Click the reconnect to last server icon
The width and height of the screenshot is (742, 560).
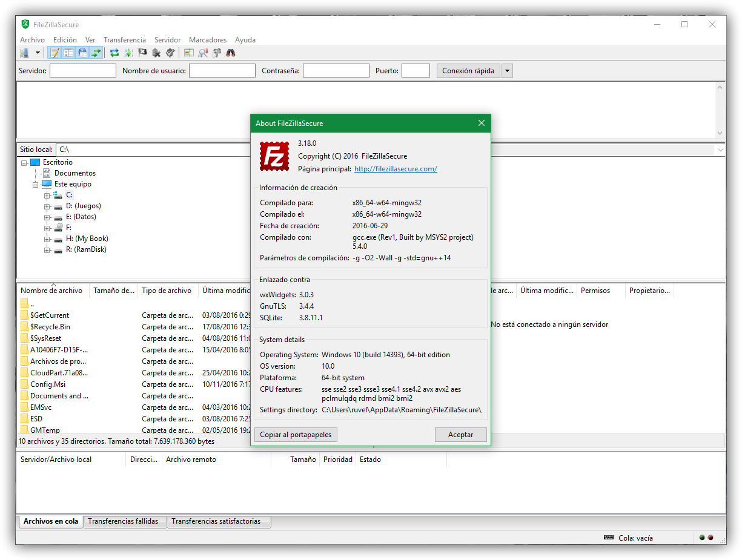[170, 53]
